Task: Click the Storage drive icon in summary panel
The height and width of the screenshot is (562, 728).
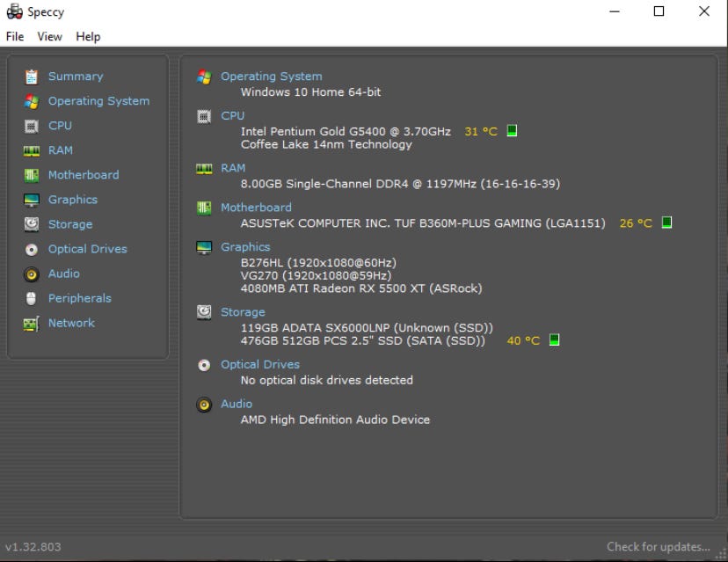Action: (204, 312)
